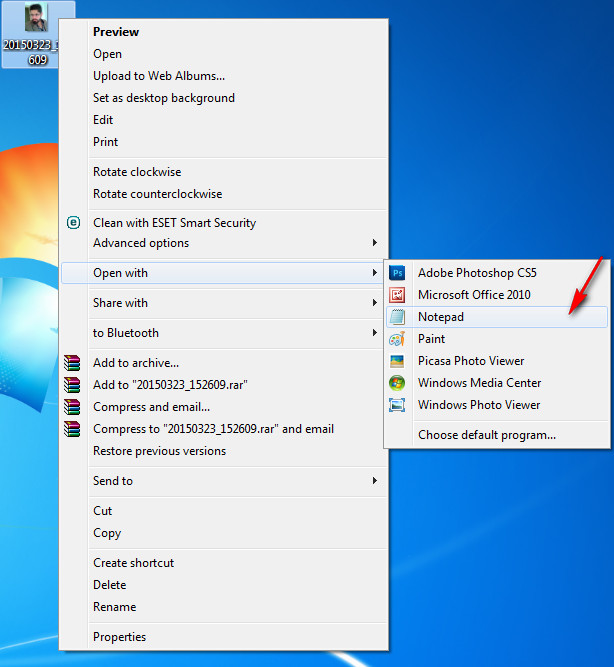Open with Adobe Photoshop CS5
Viewport: 614px width, 667px height.
point(497,273)
